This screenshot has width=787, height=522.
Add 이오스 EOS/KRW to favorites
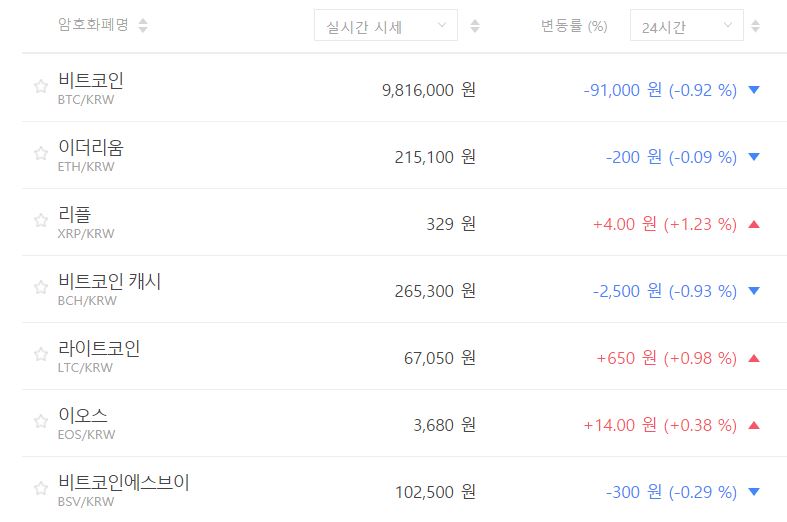[41, 421]
